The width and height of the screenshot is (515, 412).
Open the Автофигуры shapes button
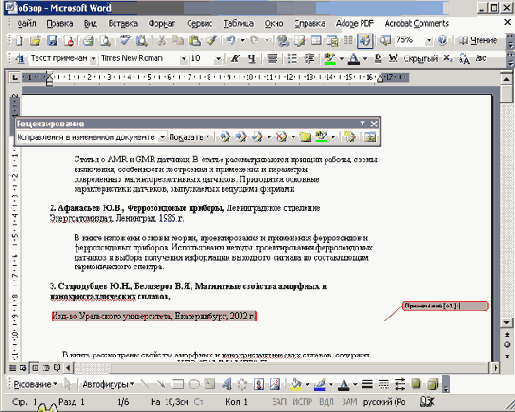pyautogui.click(x=108, y=384)
